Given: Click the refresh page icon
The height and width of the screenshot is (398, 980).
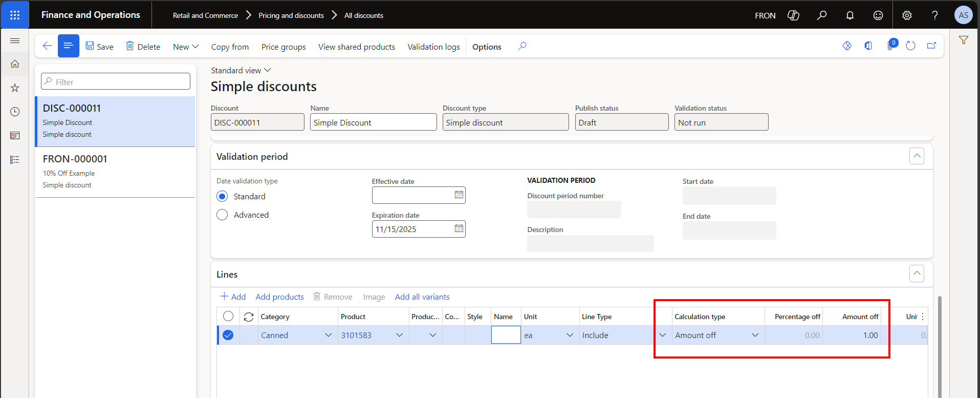Looking at the screenshot, I should click(x=910, y=46).
